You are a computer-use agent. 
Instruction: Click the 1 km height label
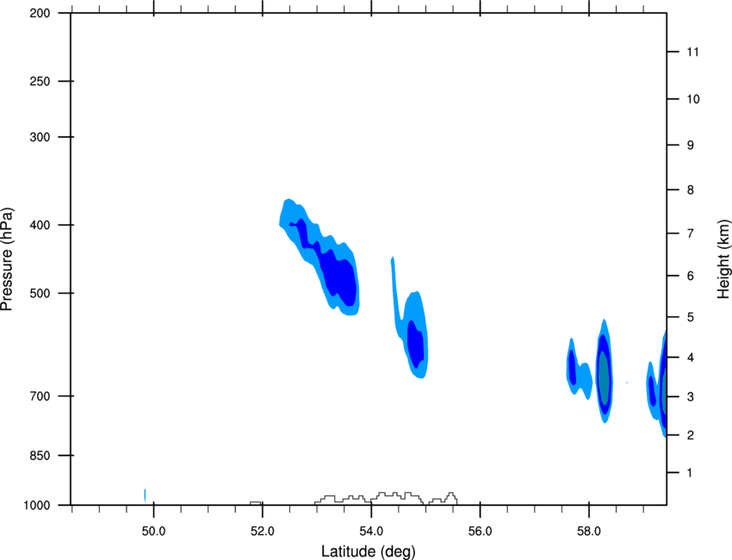690,473
